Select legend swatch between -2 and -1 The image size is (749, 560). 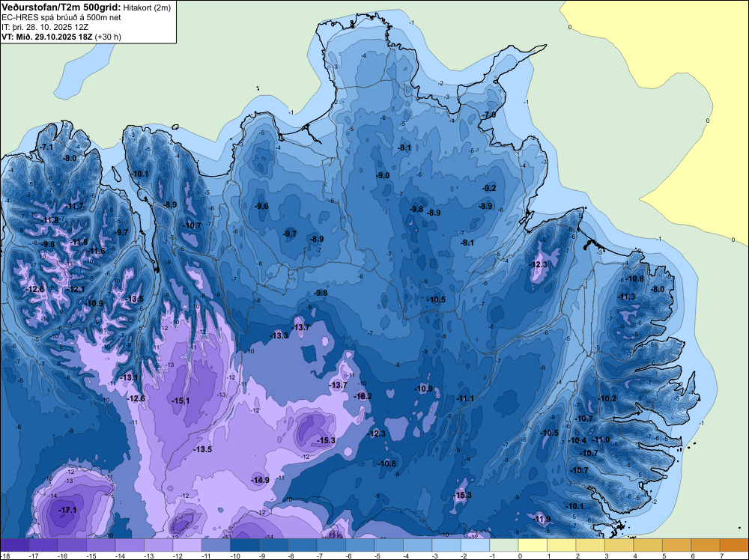point(476,545)
